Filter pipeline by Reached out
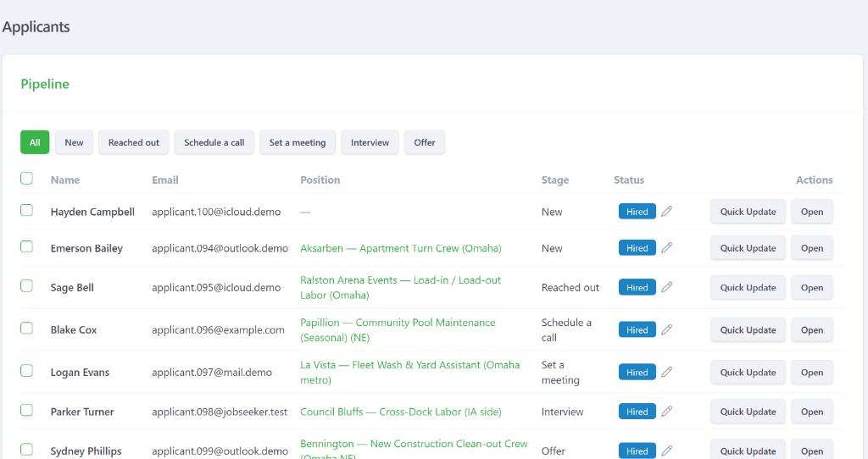The height and width of the screenshot is (459, 868). [x=133, y=142]
